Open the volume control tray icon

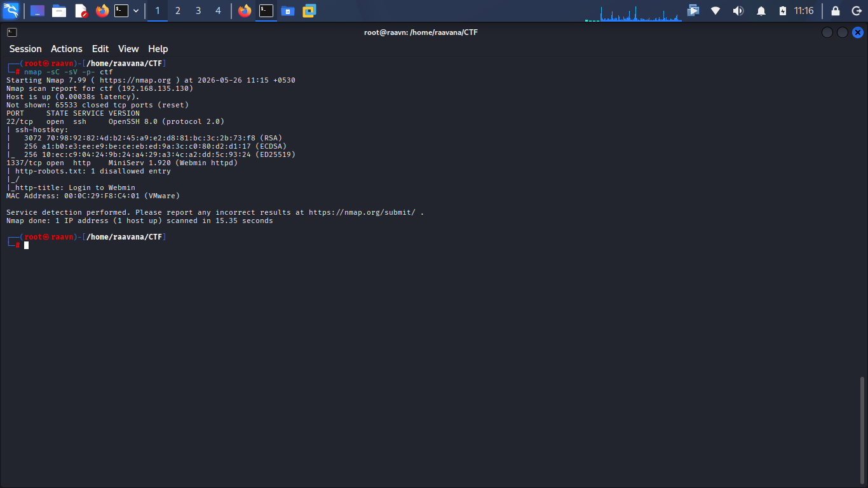click(x=738, y=11)
